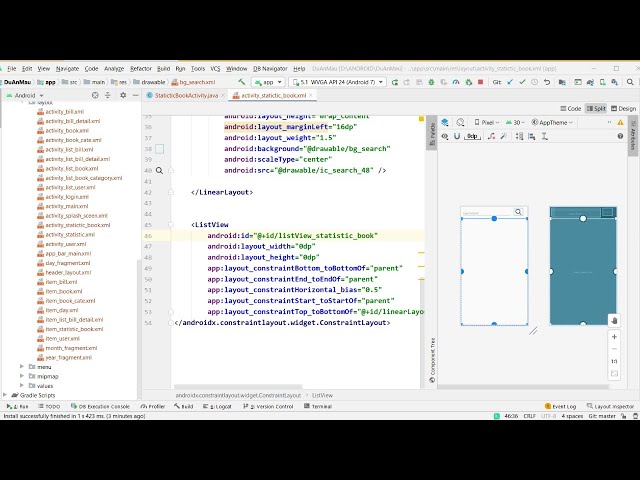The width and height of the screenshot is (640, 480).
Task: Open the app run configuration dropdown
Action: tap(268, 82)
